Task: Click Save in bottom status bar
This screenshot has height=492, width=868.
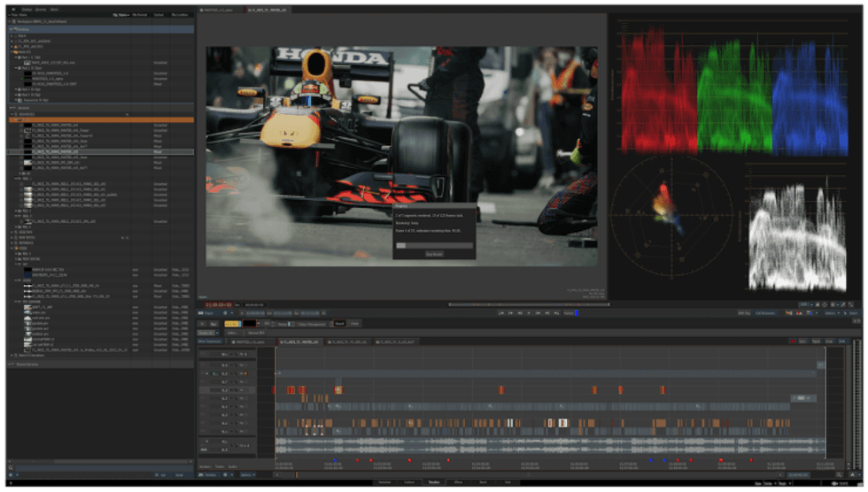Action: click(x=758, y=484)
